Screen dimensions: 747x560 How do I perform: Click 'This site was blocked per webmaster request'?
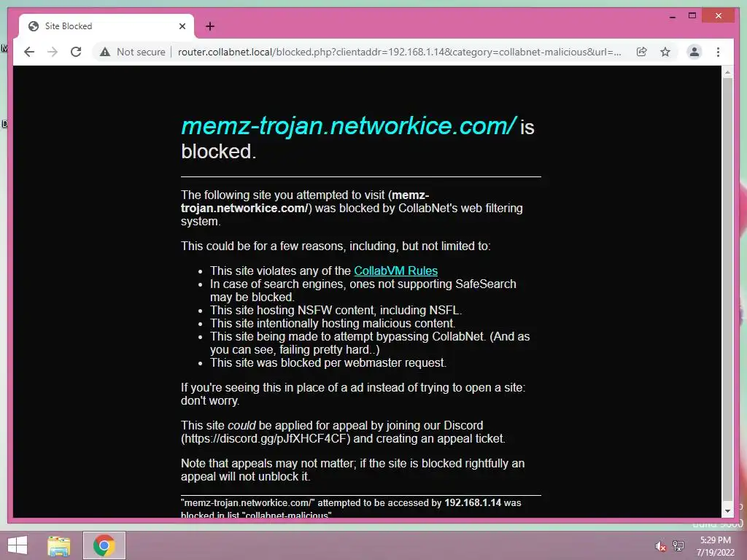328,363
